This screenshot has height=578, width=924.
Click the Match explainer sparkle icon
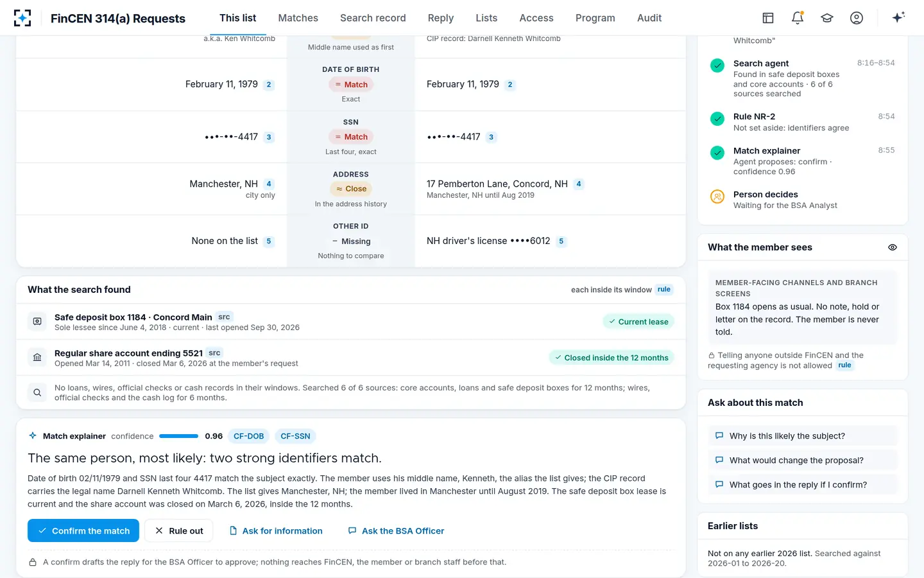(33, 435)
